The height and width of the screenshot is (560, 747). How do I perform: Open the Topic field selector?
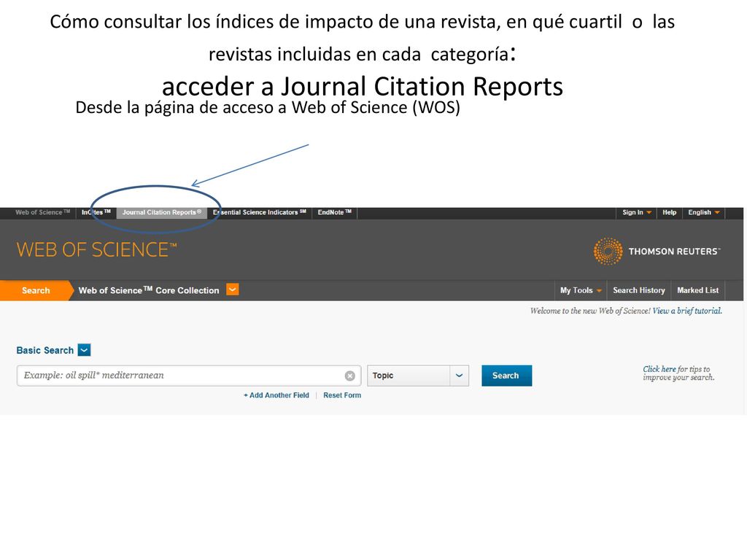pyautogui.click(x=418, y=376)
